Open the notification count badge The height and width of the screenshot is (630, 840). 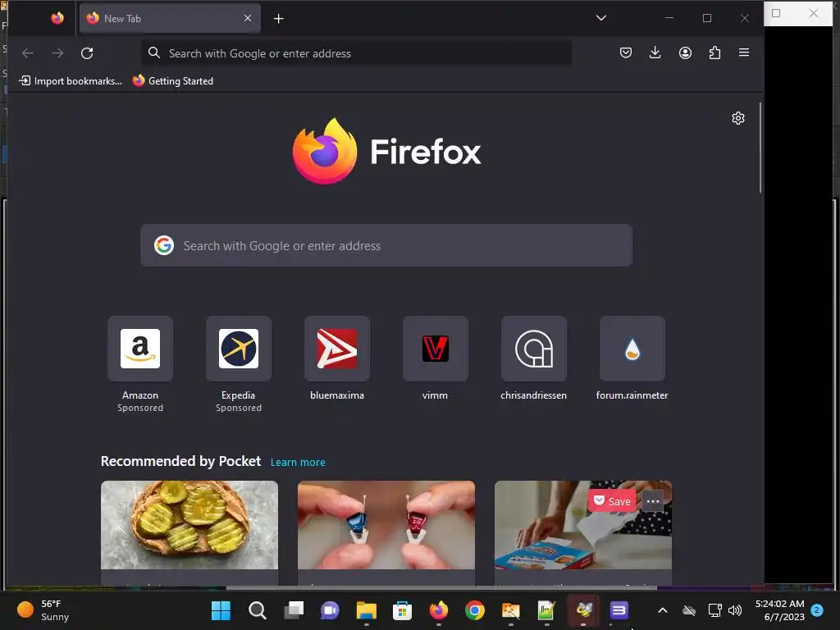(817, 609)
